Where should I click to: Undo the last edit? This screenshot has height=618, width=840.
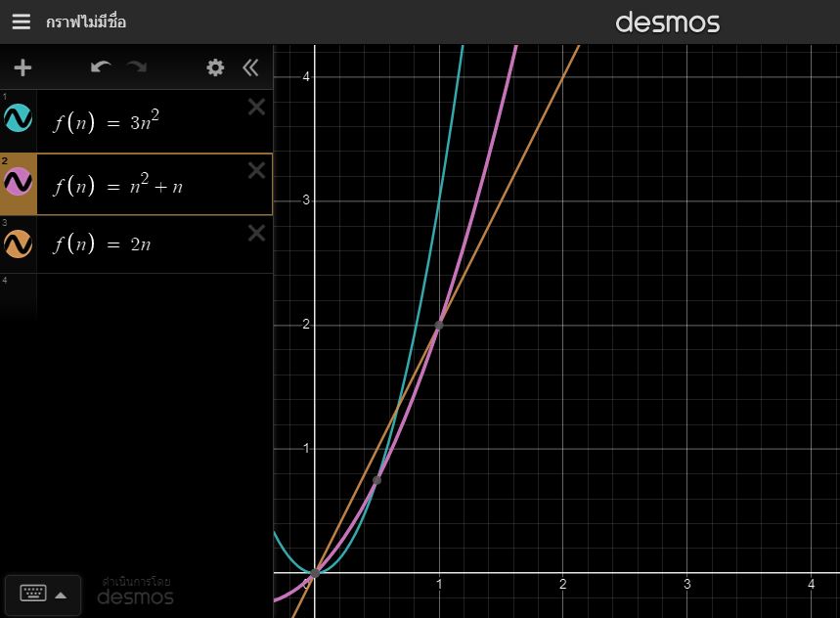pos(100,67)
